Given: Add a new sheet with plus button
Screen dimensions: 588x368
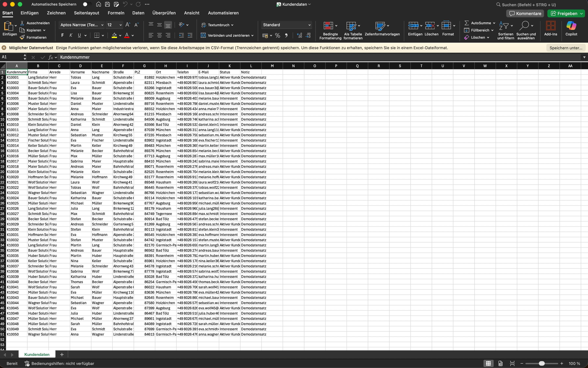Looking at the screenshot, I should point(62,354).
